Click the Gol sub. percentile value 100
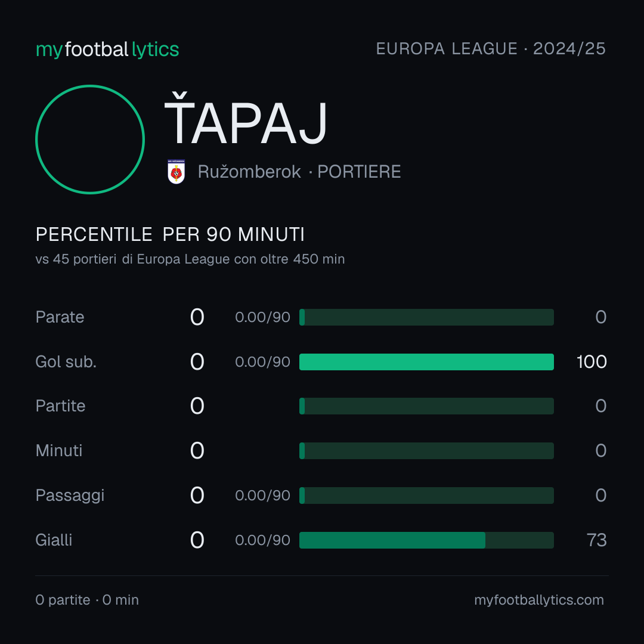Image resolution: width=644 pixels, height=644 pixels. [592, 362]
